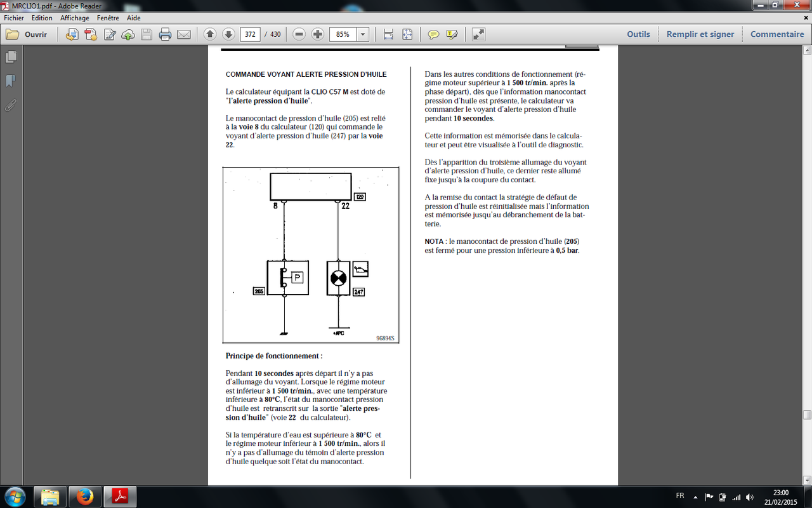Image resolution: width=812 pixels, height=508 pixels.
Task: Click the COMMANDE VOYANT ALERTE PRESSION D'HUILE heading
Action: click(x=306, y=74)
